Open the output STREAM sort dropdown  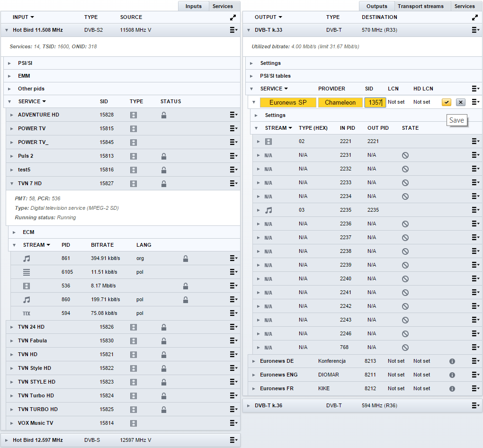click(290, 128)
